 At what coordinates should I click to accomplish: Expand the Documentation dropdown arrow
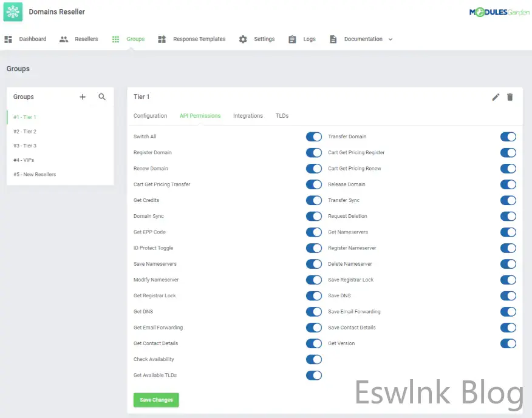click(390, 39)
